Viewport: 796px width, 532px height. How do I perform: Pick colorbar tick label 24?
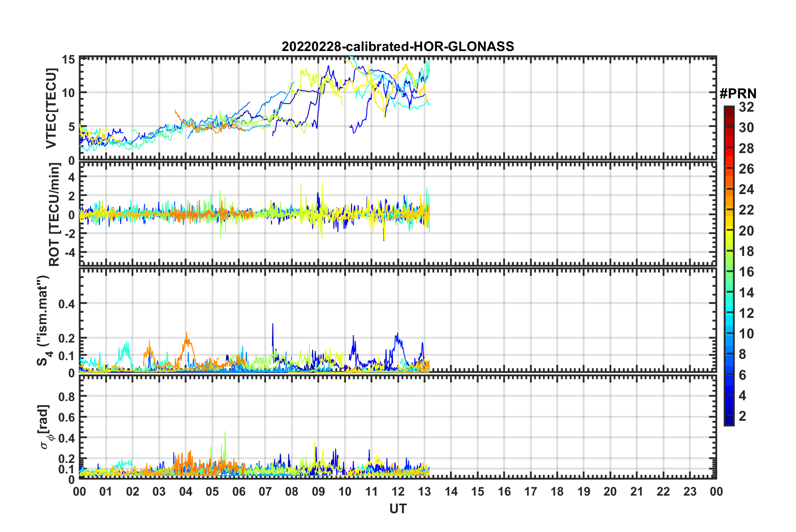click(746, 189)
